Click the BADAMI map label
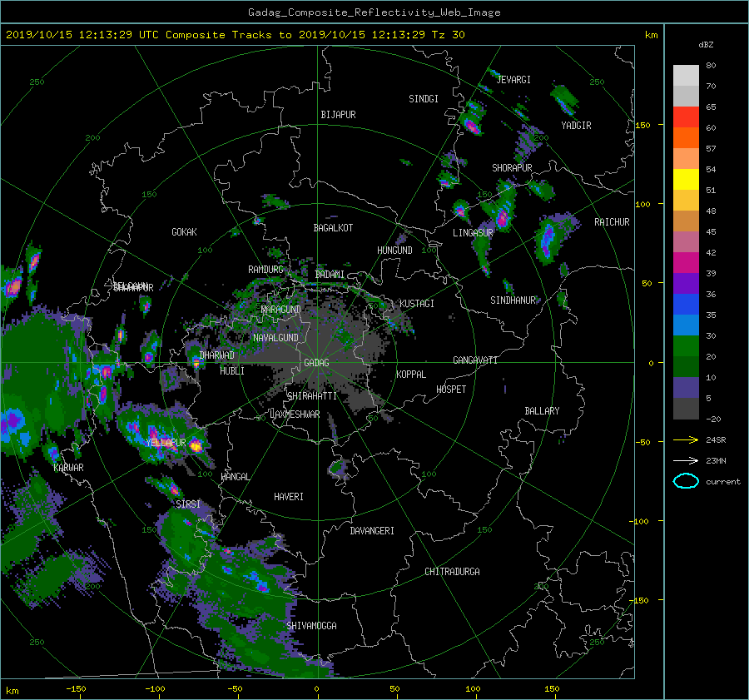This screenshot has width=749, height=700. coord(330,275)
